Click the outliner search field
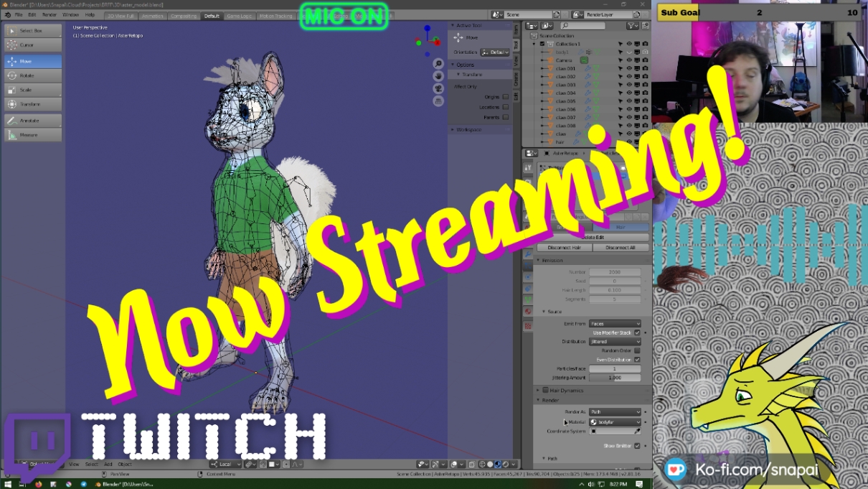868x489 pixels. coord(582,26)
